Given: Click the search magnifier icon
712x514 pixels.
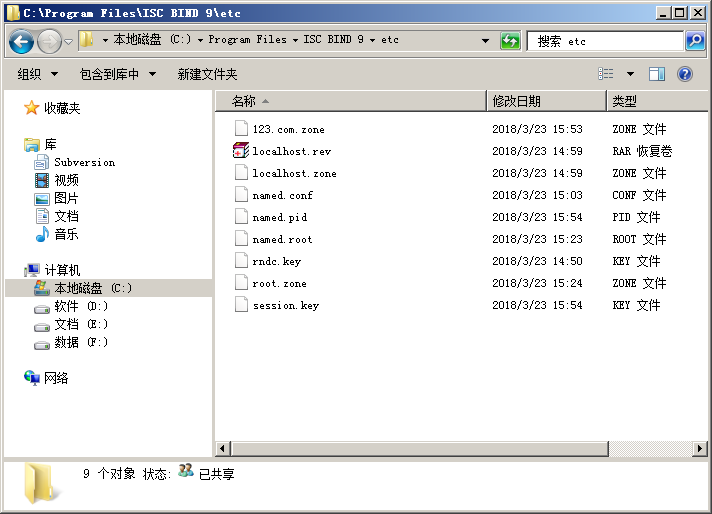Looking at the screenshot, I should pos(695,41).
